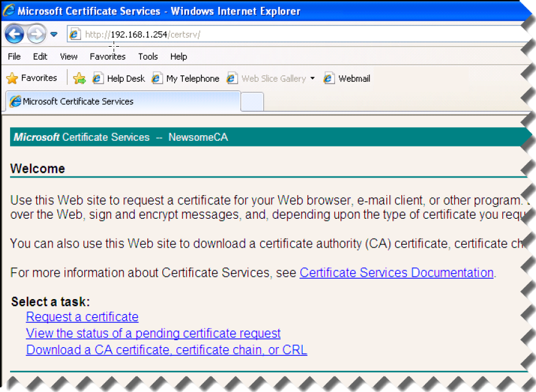Open the Tools menu
536x392 pixels.
148,56
